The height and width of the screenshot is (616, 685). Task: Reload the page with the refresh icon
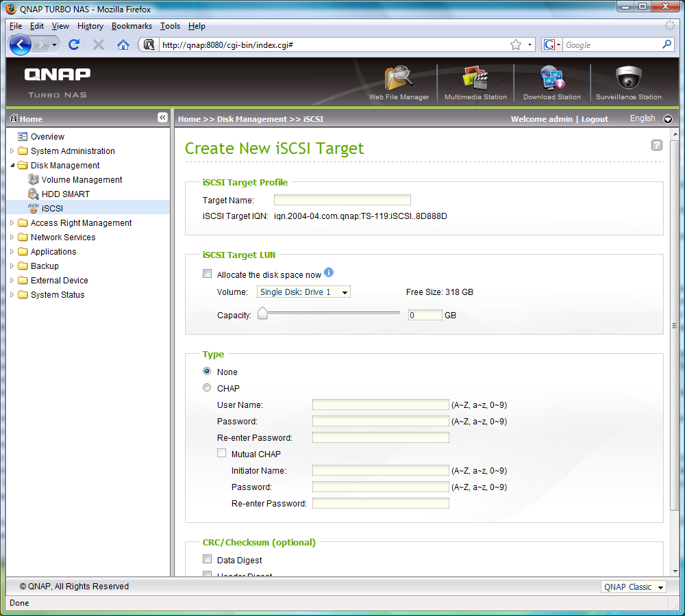pyautogui.click(x=74, y=44)
